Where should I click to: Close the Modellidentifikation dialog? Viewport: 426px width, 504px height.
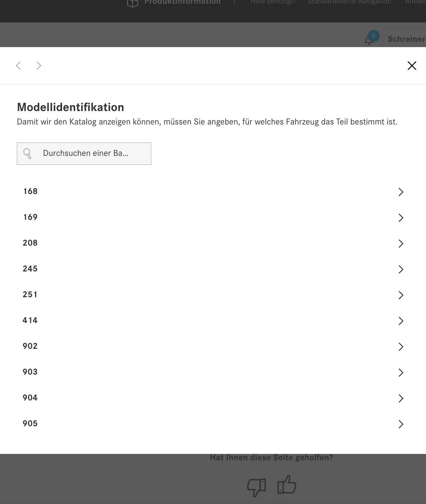pos(412,66)
